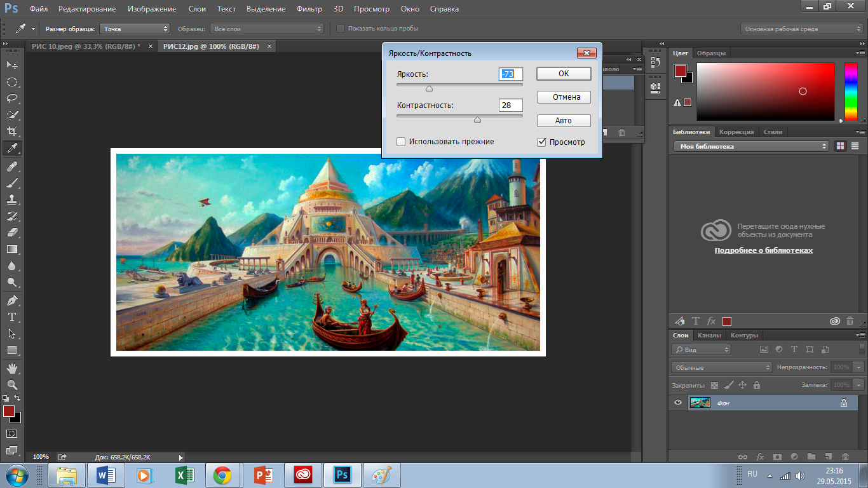Toggle lock all padlock next to Закрепить
Image resolution: width=868 pixels, height=488 pixels.
coord(756,385)
